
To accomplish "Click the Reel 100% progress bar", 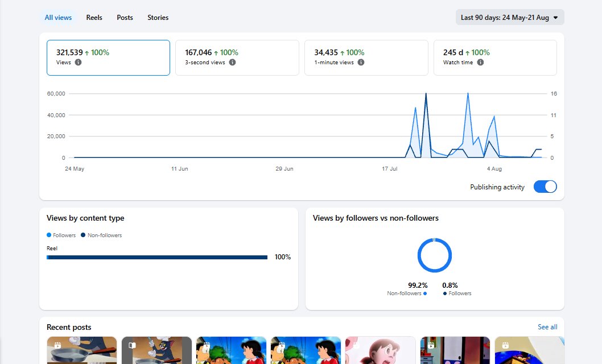I will 157,258.
